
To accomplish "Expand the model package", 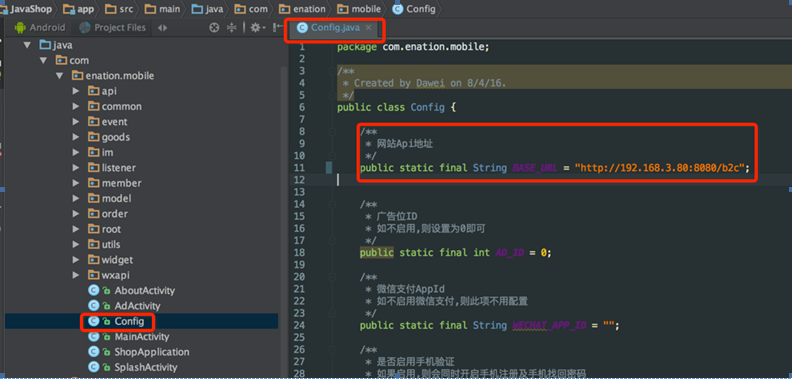I will click(76, 199).
